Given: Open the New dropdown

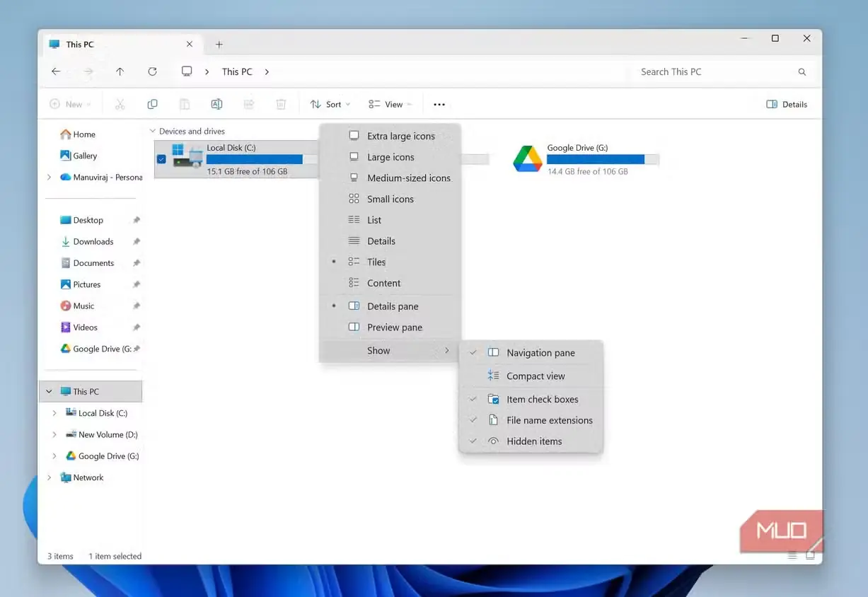Looking at the screenshot, I should click(70, 105).
